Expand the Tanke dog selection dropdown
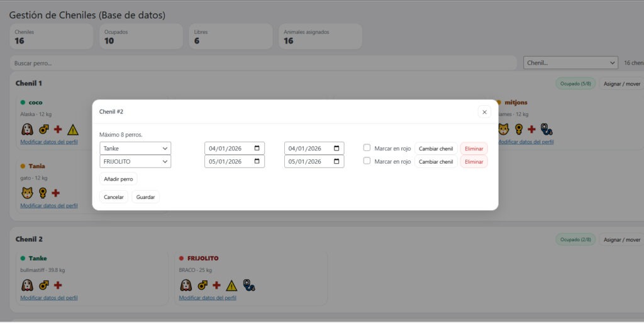The image size is (644, 323). 135,149
